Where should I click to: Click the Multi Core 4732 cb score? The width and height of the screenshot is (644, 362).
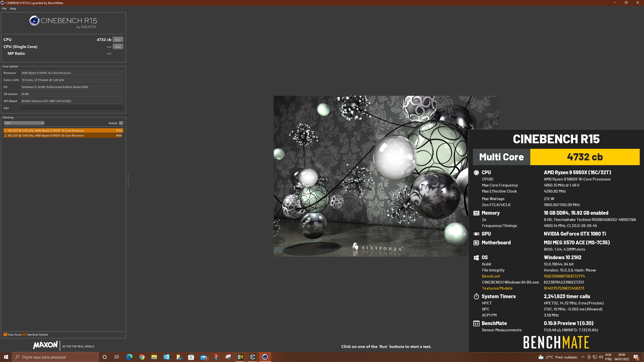coord(585,157)
